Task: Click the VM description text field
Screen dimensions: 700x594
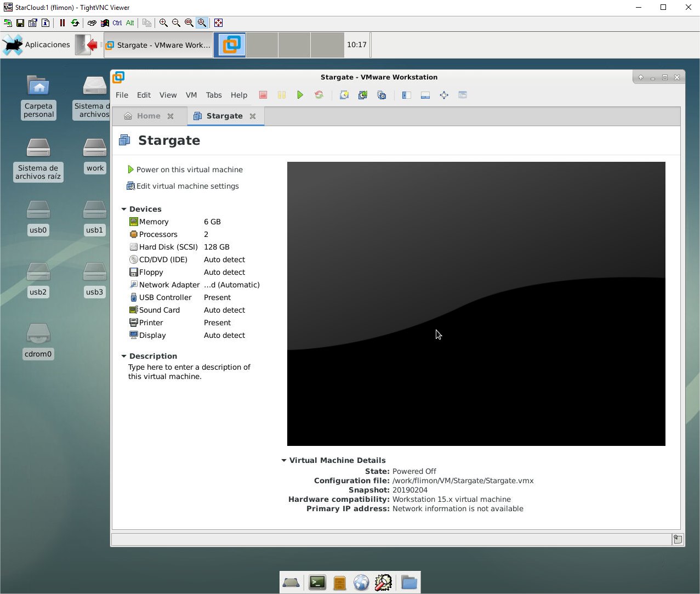Action: (x=189, y=372)
